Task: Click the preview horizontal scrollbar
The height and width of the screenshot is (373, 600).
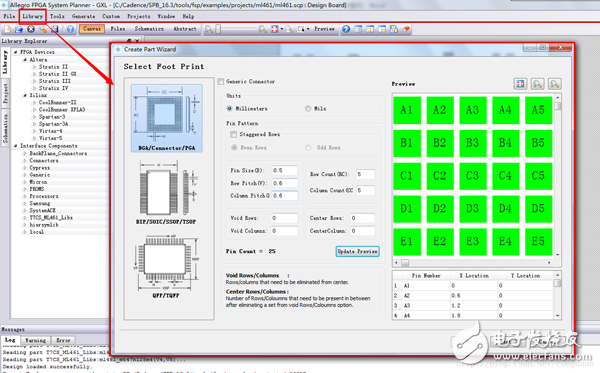Action: pyautogui.click(x=473, y=263)
